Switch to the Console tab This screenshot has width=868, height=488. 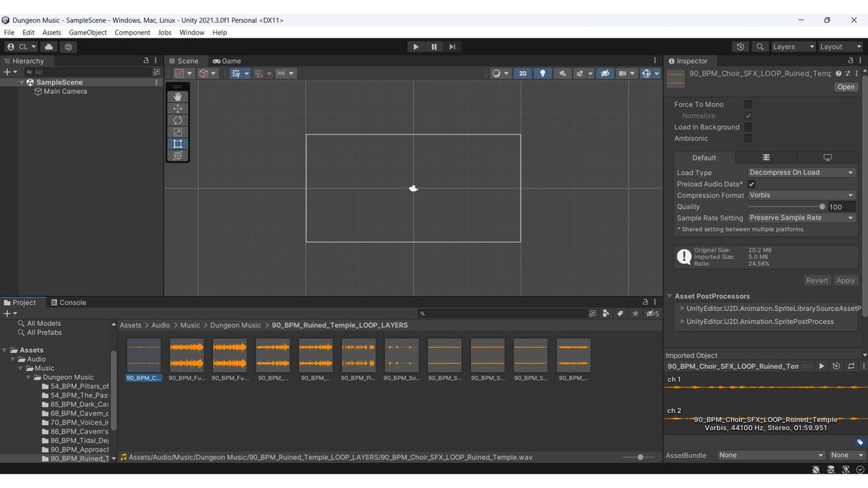click(x=68, y=302)
